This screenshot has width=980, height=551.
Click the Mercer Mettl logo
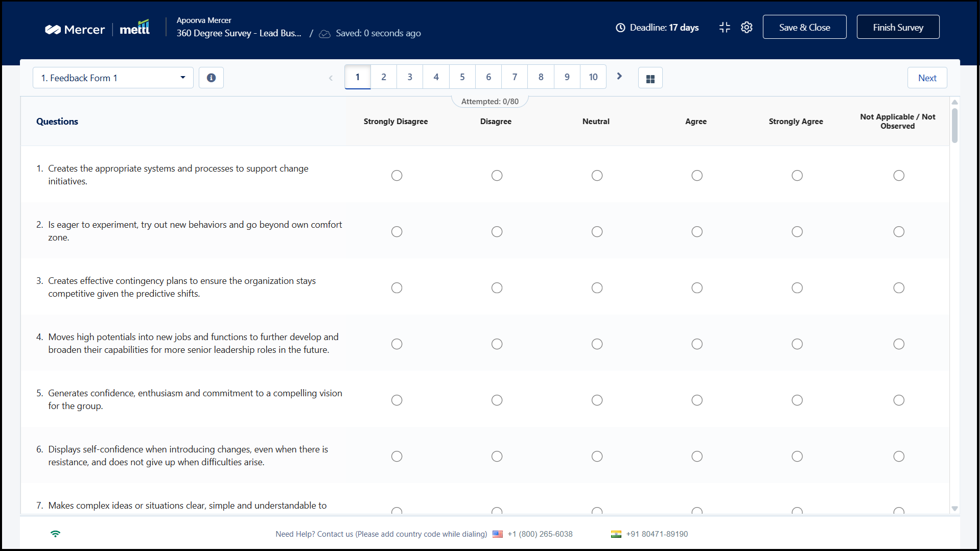click(98, 29)
